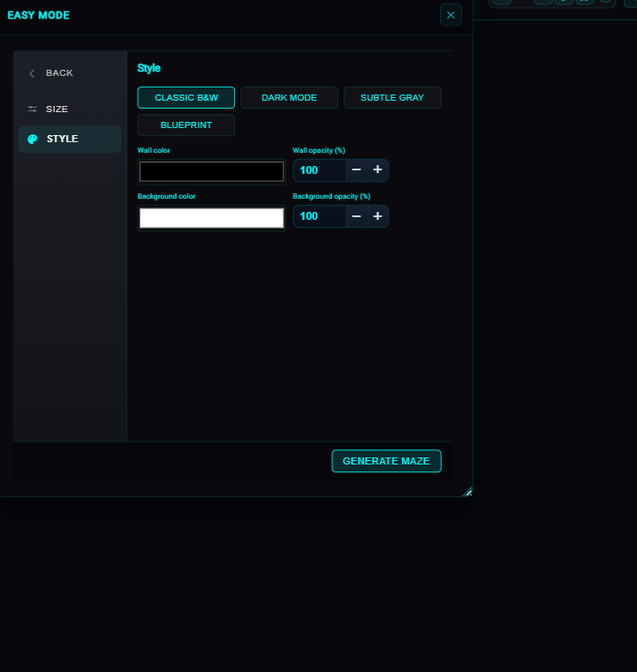
Task: Click the palette icon next to STYLE
Action: [33, 139]
